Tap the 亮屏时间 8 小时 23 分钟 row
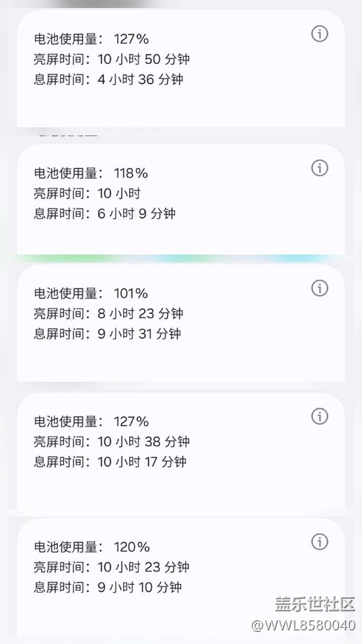This screenshot has width=362, height=644. coord(108,314)
